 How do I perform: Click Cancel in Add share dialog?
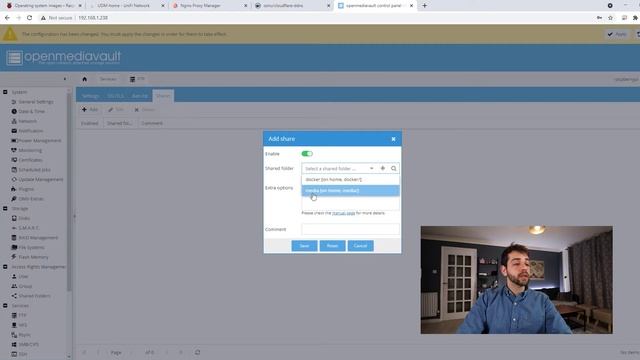pos(360,246)
